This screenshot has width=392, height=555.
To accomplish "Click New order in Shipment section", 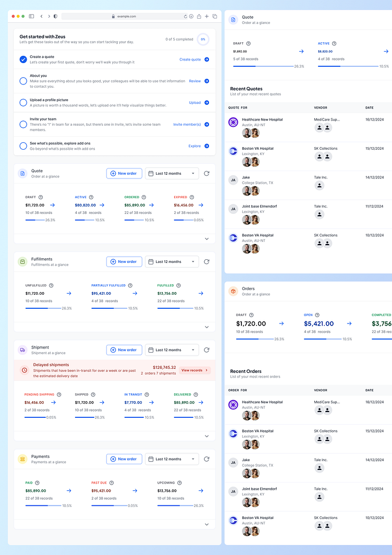I will [x=124, y=350].
